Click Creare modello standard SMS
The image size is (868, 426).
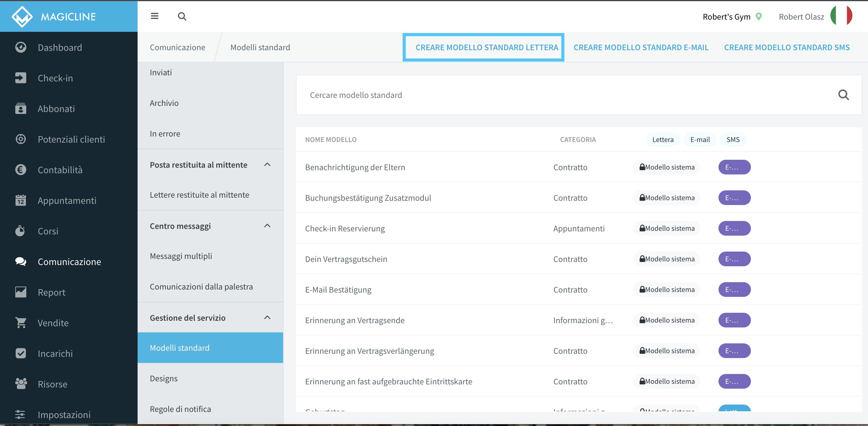pos(787,47)
